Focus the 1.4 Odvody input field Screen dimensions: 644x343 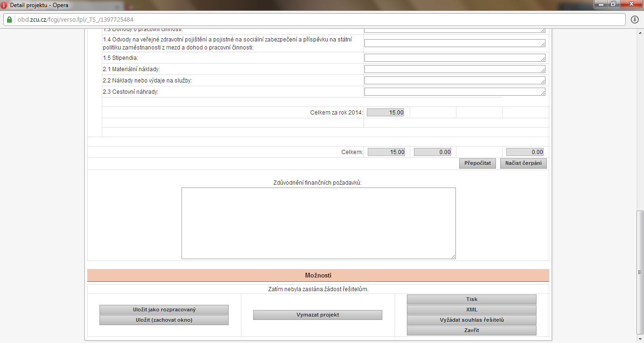pyautogui.click(x=455, y=43)
